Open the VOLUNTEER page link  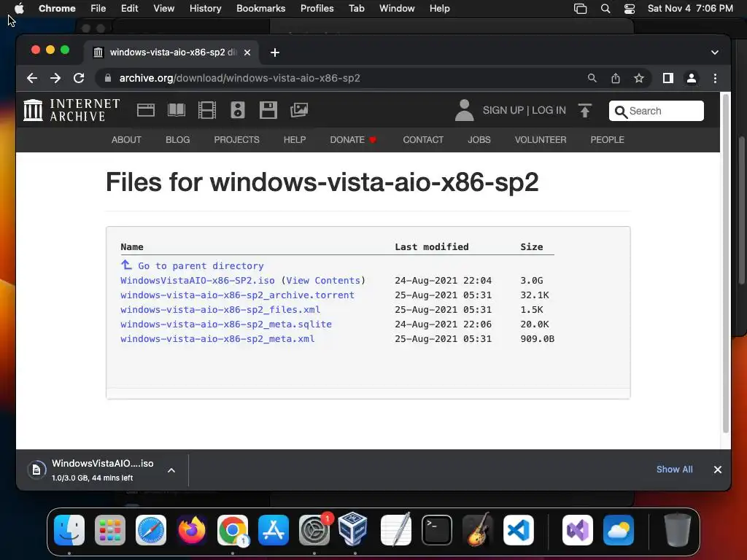click(541, 139)
